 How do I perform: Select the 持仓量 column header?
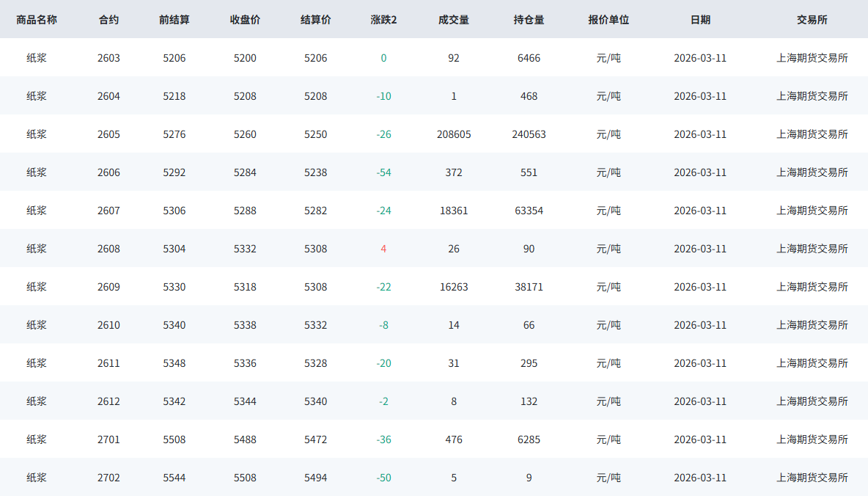[529, 20]
